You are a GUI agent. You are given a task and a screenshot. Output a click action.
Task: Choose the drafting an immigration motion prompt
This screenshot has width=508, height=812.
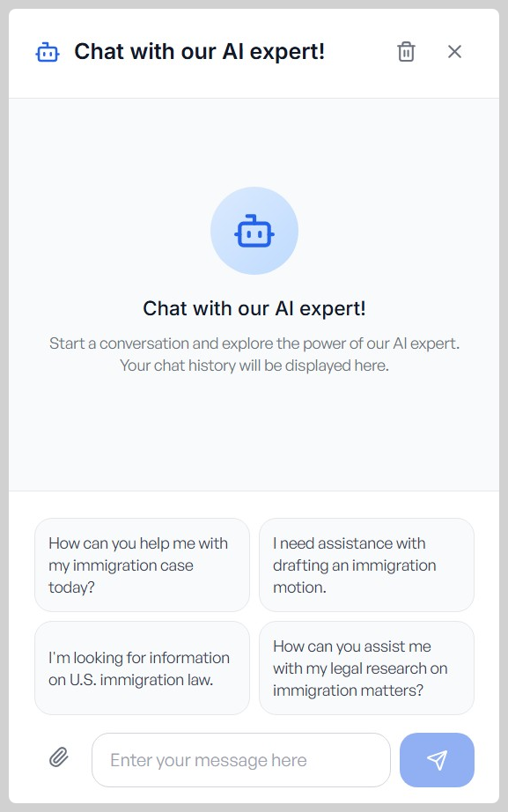coord(366,565)
